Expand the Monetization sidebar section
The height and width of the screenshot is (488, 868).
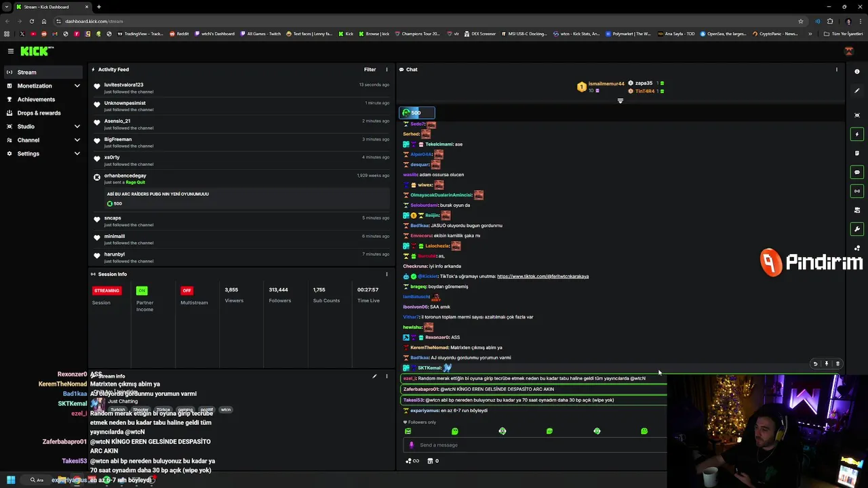[43, 86]
